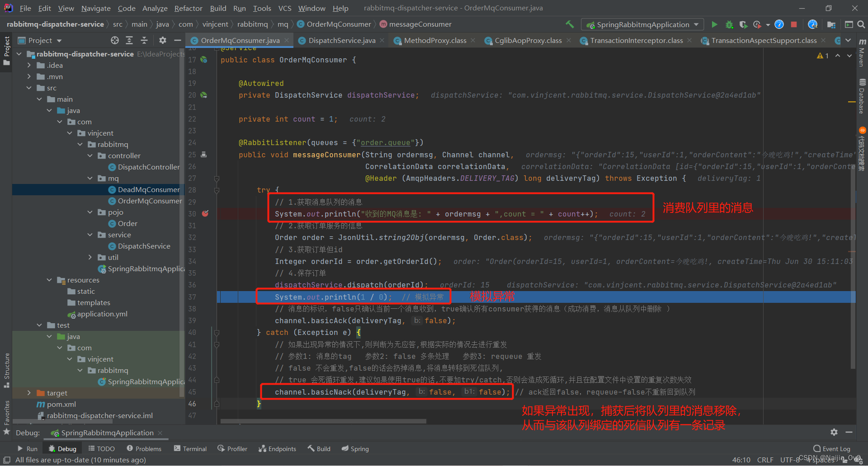Start debugging with the bug icon
The height and width of the screenshot is (466, 868).
[x=729, y=24]
